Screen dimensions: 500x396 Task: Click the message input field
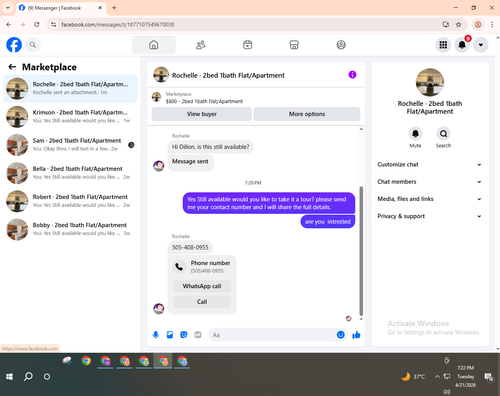[x=273, y=335]
